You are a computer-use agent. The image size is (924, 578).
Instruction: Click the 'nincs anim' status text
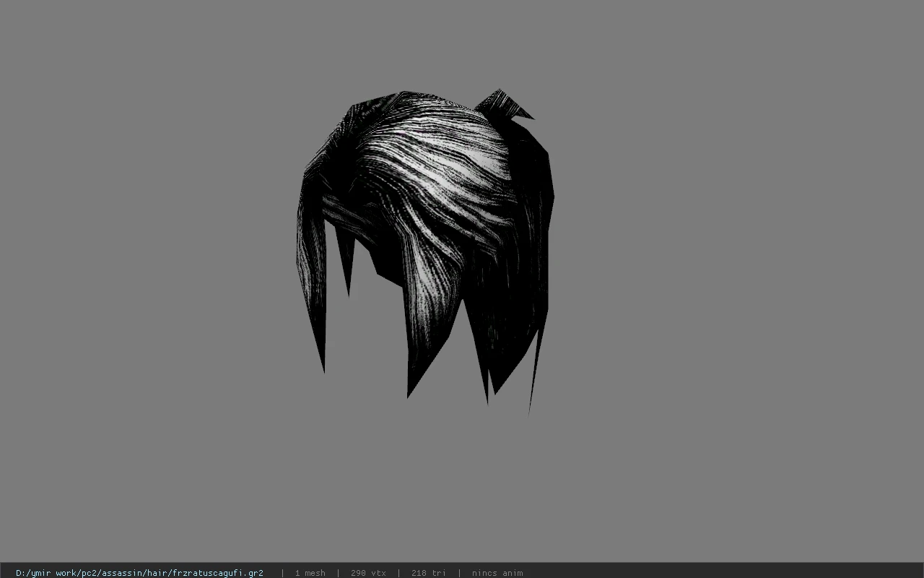pos(497,573)
